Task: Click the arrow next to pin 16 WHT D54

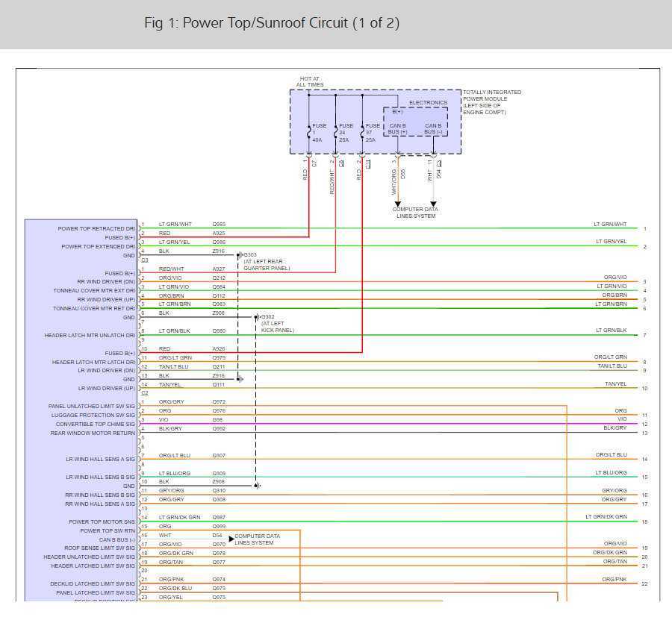Action: coord(231,539)
